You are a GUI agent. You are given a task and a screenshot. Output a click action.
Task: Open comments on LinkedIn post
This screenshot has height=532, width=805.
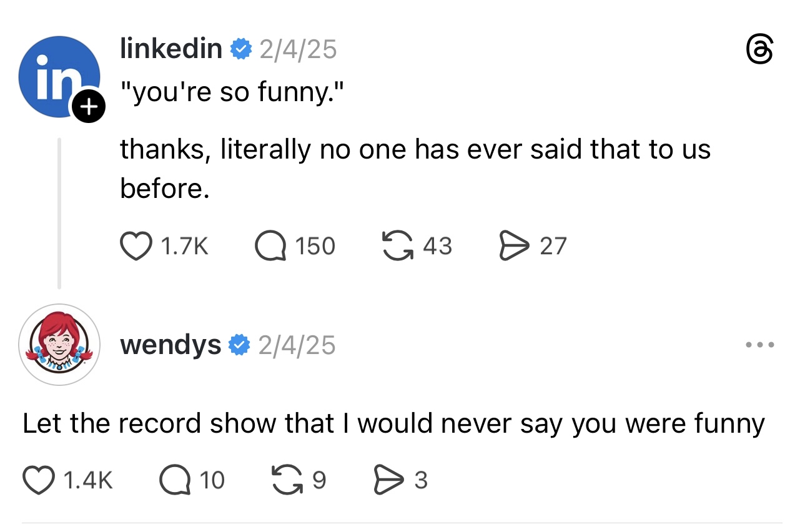point(269,246)
